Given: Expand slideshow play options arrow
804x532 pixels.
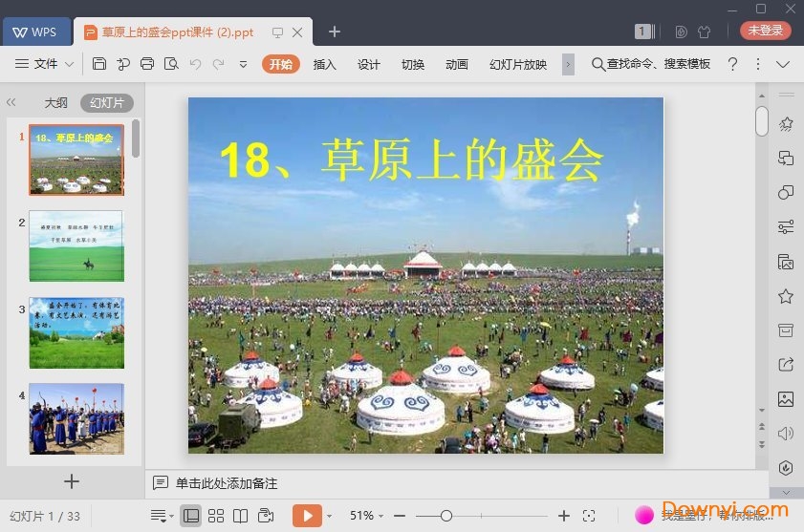Looking at the screenshot, I should point(329,516).
